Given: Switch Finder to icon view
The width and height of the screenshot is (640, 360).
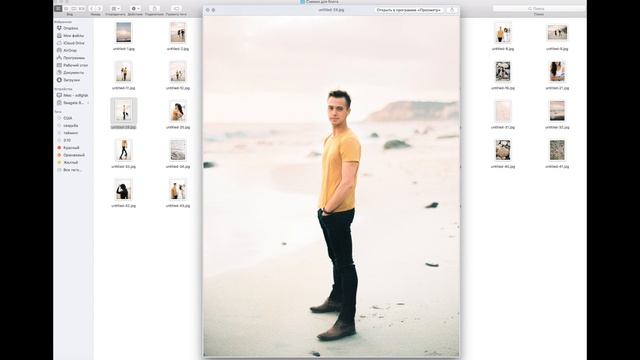Looking at the screenshot, I should click(58, 8).
